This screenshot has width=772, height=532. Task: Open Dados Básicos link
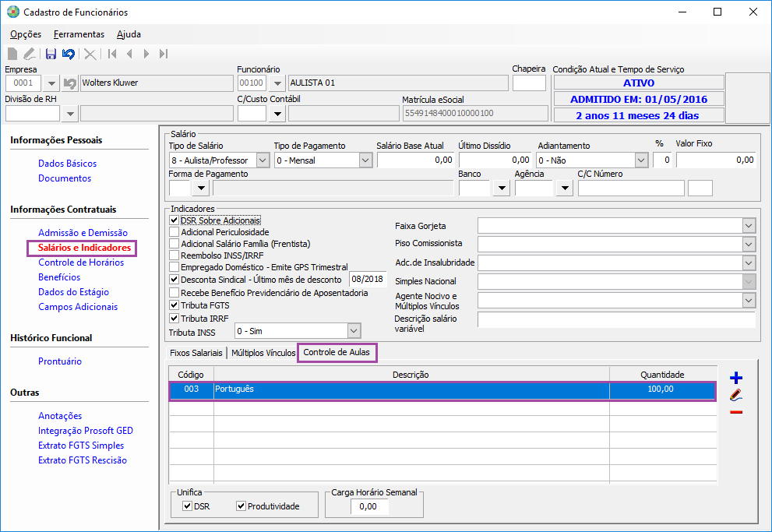click(68, 164)
